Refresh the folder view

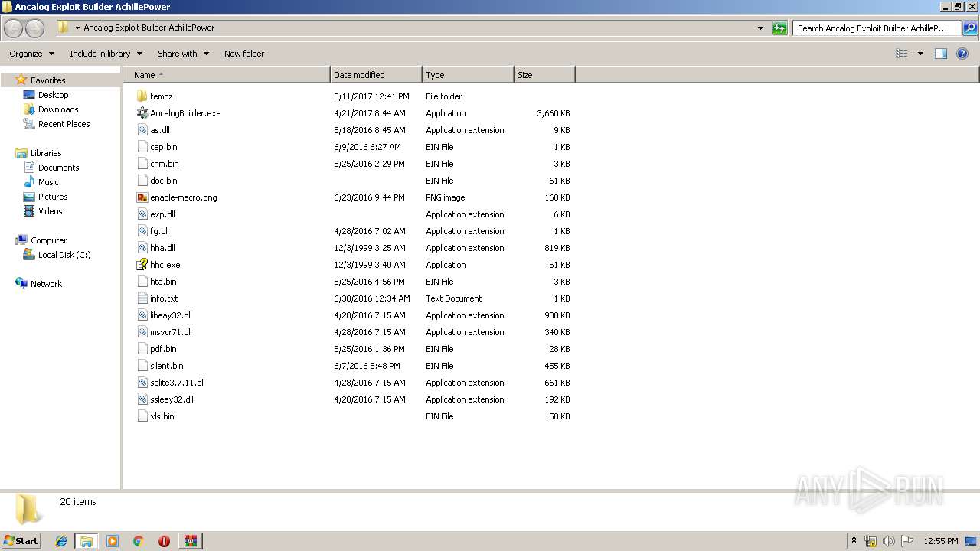point(779,28)
